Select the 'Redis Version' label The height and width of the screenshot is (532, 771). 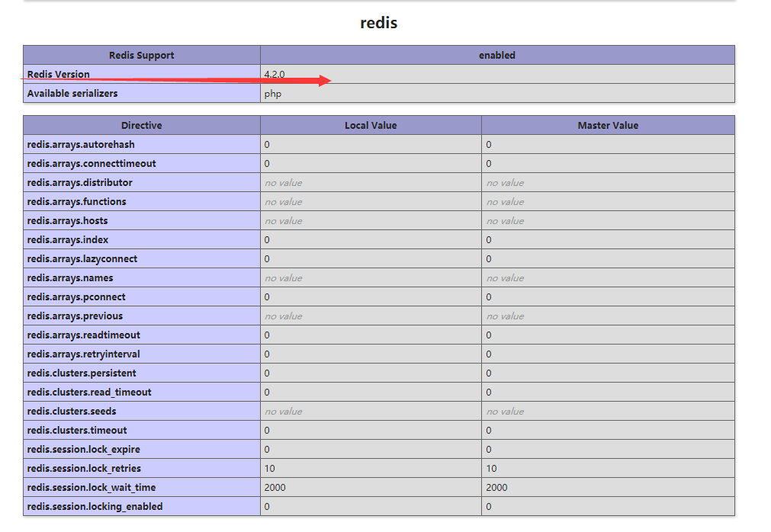coord(59,74)
